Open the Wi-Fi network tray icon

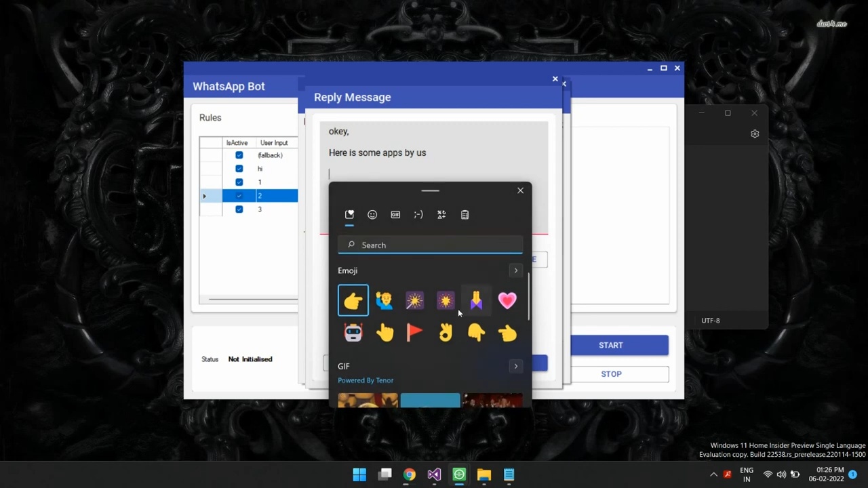tap(768, 474)
